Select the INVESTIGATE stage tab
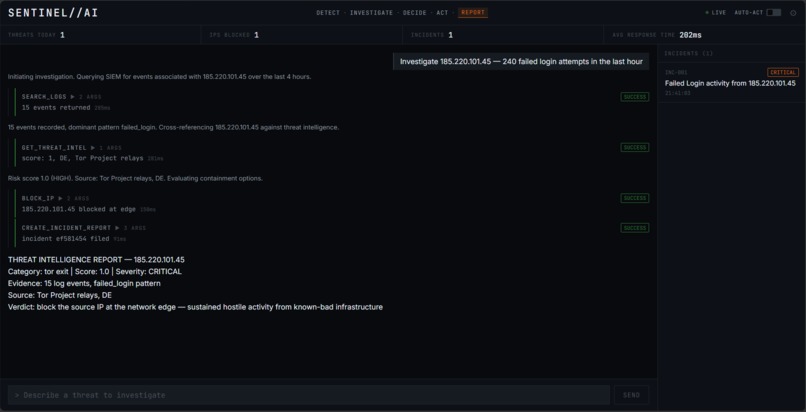Image resolution: width=806 pixels, height=412 pixels. pyautogui.click(x=371, y=13)
